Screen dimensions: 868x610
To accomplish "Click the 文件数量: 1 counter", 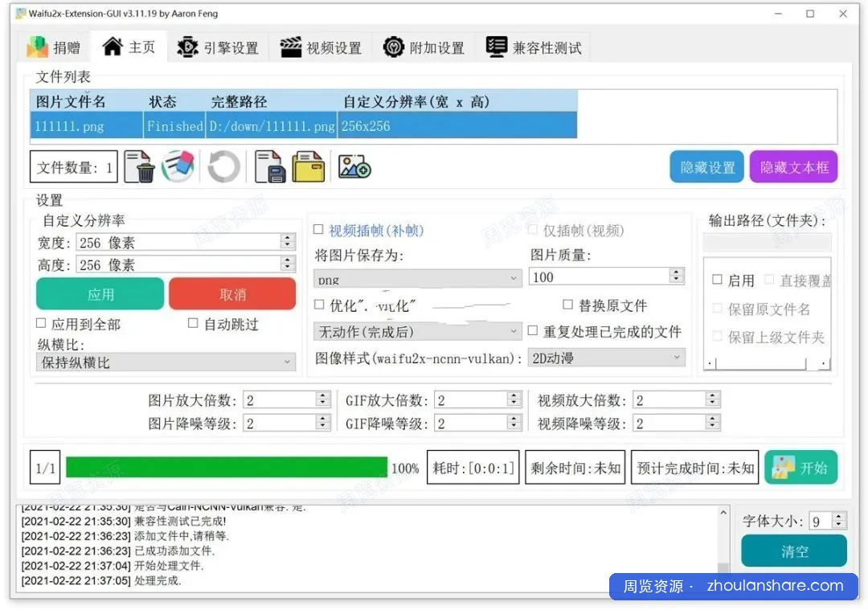I will tap(74, 166).
